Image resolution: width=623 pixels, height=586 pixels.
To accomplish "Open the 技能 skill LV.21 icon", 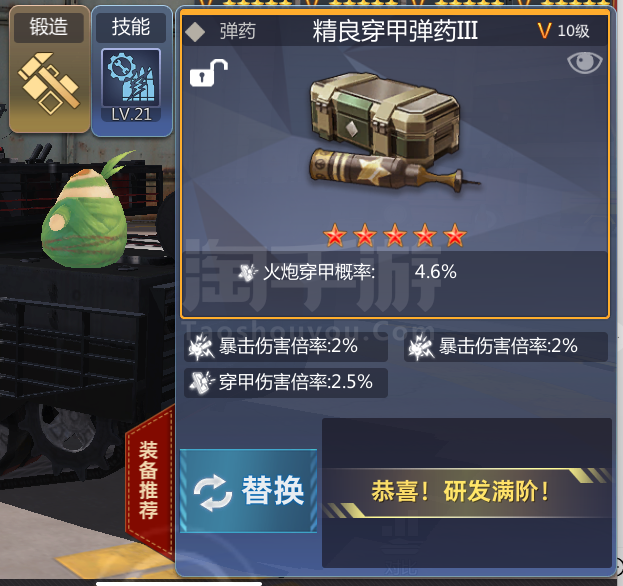I will tap(132, 71).
